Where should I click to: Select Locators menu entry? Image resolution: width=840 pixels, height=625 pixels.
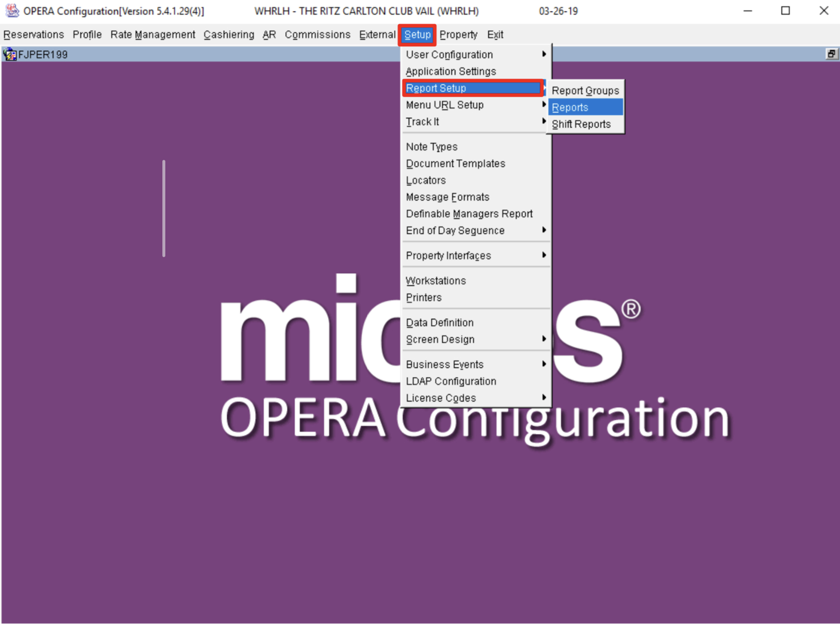pyautogui.click(x=476, y=181)
